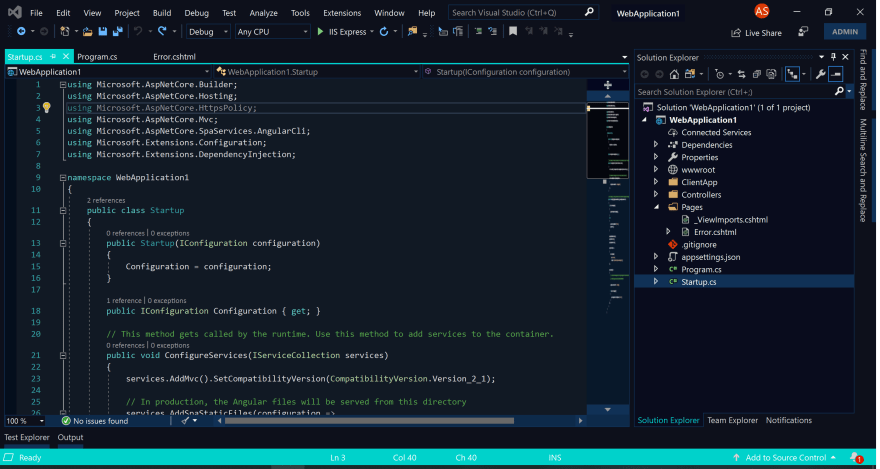Toggle the bookmark icon in the toolbar
Viewport: 880px width, 469px height.
(513, 32)
